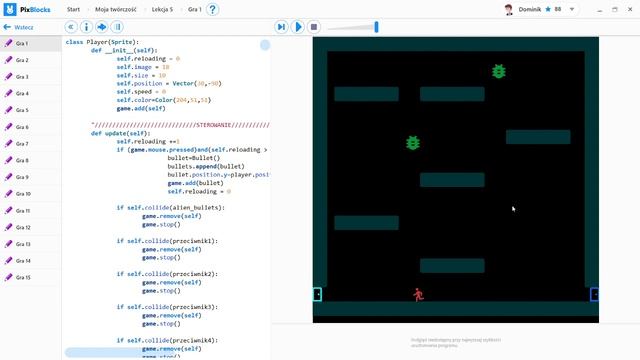
Task: Open the info icon in the editor toolbar
Action: [86, 27]
